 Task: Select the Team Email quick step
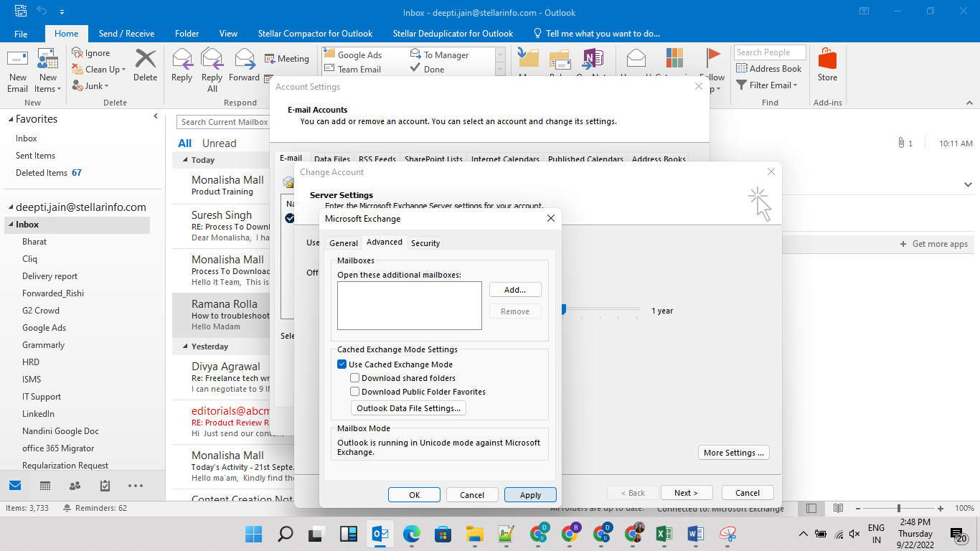point(353,69)
